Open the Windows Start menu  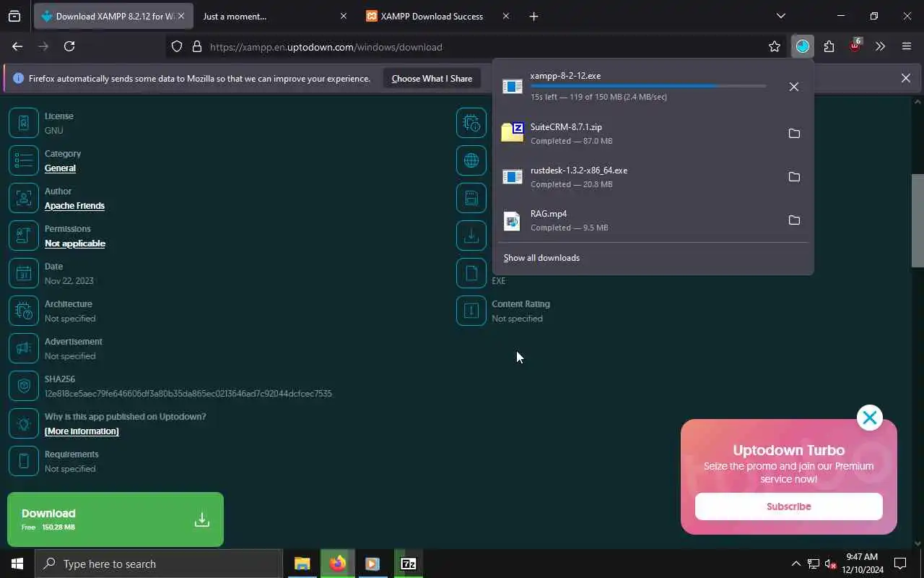coord(17,564)
